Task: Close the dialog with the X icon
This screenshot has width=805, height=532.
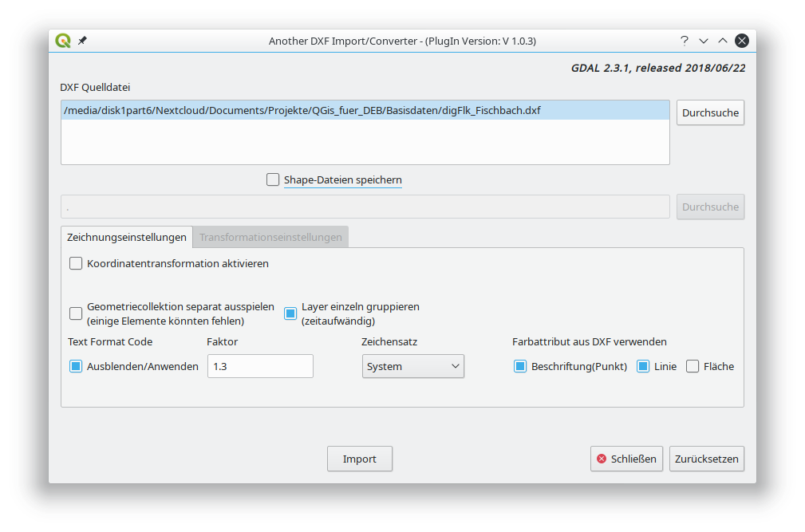Action: [x=742, y=41]
